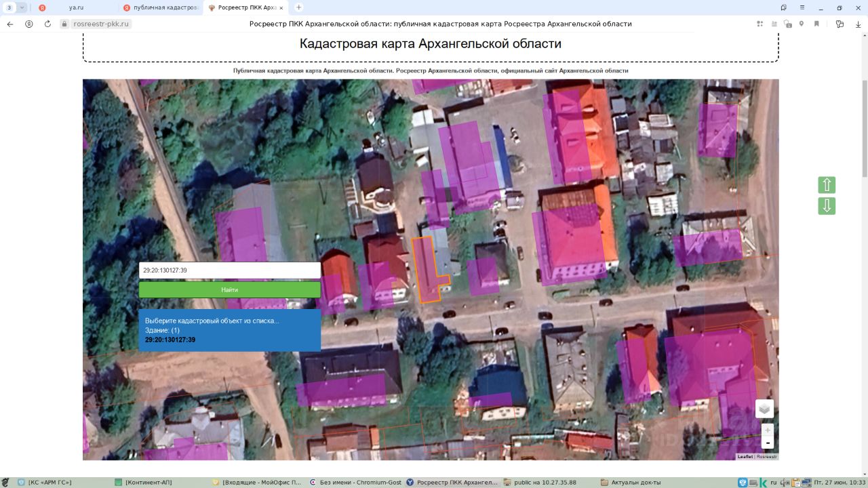
Task: Open the Leaflet attribution link
Action: (x=745, y=457)
